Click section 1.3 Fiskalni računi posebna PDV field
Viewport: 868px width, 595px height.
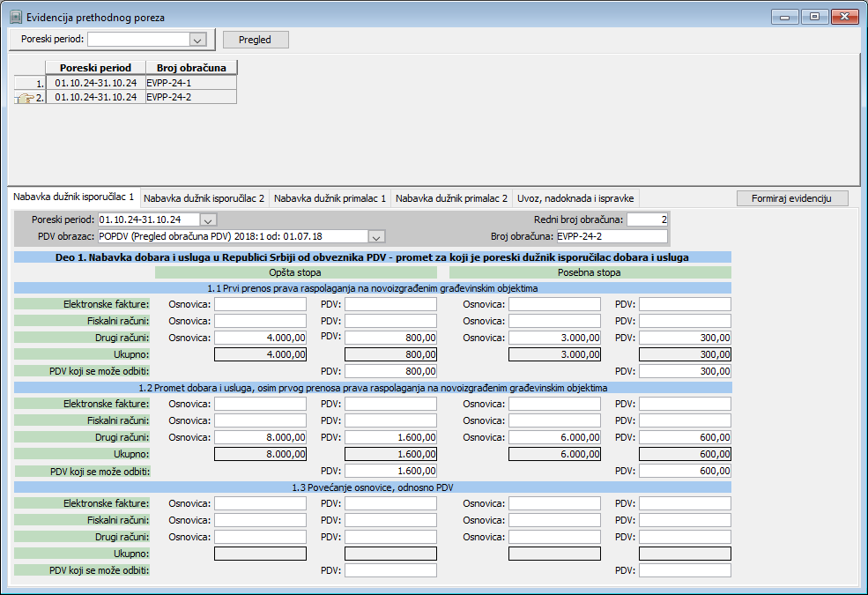tap(685, 520)
